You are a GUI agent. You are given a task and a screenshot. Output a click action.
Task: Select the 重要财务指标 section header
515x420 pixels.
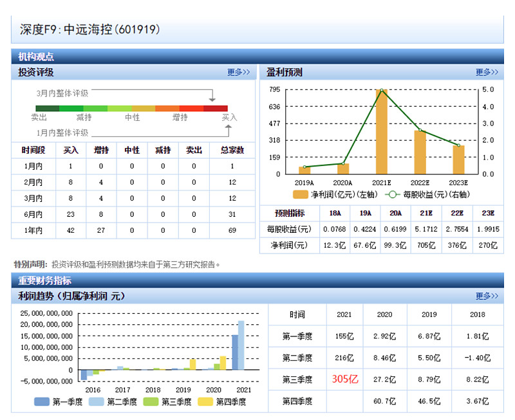[x=44, y=280]
